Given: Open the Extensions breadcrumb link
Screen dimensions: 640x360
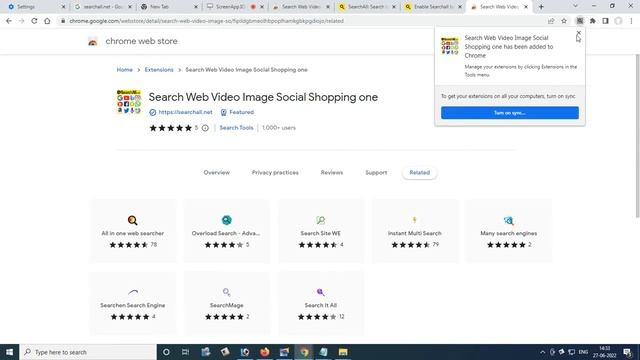Looking at the screenshot, I should pos(159,70).
